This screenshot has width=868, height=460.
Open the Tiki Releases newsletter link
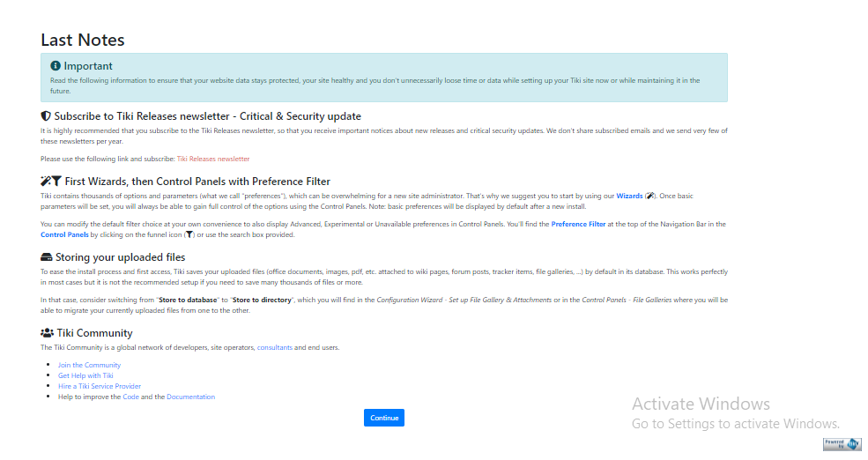click(x=213, y=160)
